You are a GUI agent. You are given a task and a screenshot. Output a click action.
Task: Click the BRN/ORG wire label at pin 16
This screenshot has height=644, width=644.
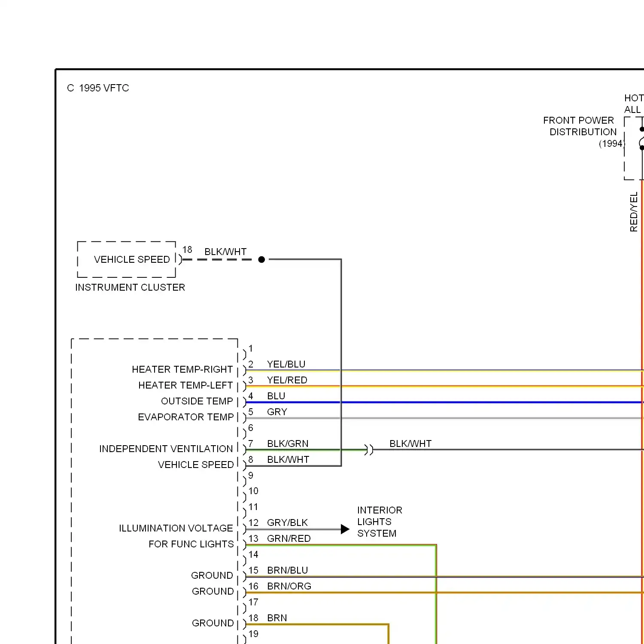pos(289,586)
